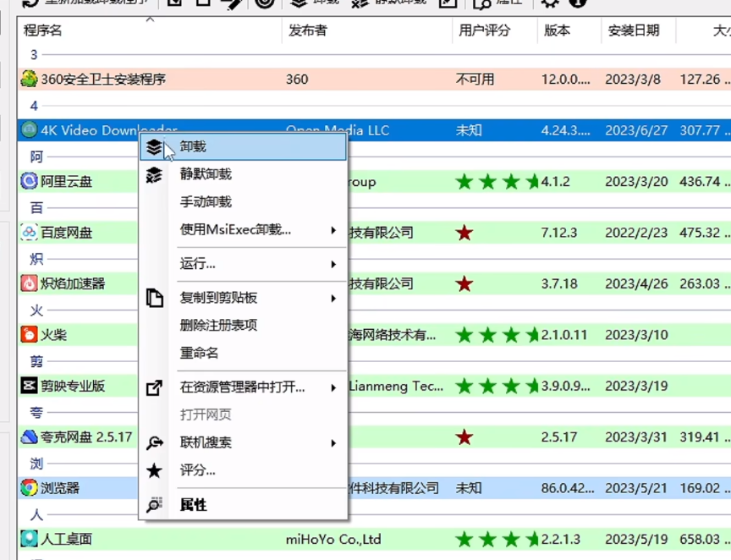731x560 pixels.
Task: Click the search icon beside 联机搜索
Action: point(154,442)
